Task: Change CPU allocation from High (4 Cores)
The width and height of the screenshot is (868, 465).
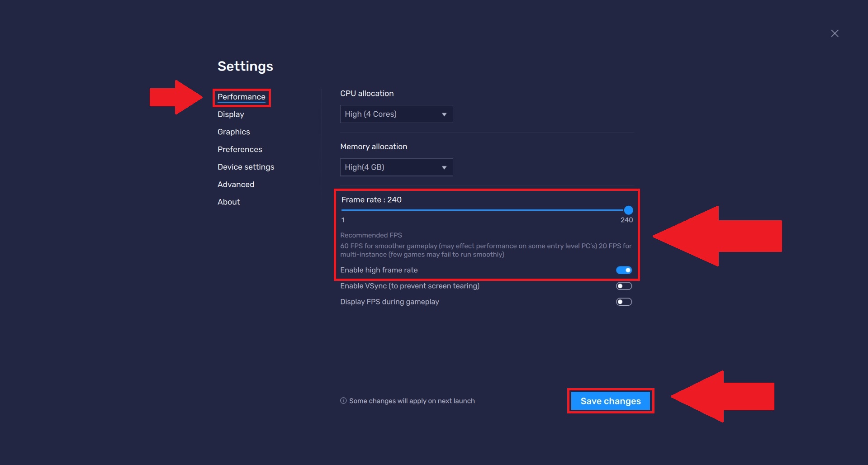Action: pos(396,114)
